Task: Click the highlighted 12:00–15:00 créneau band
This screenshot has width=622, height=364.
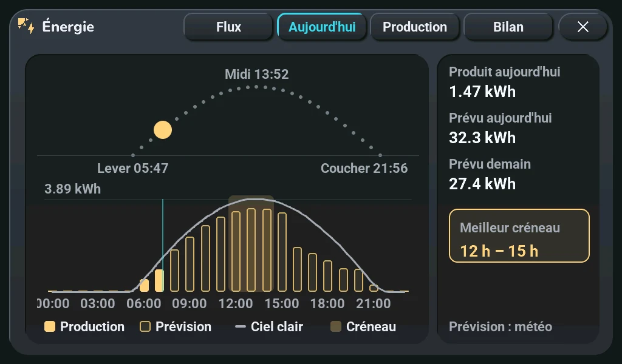Action: pos(251,243)
